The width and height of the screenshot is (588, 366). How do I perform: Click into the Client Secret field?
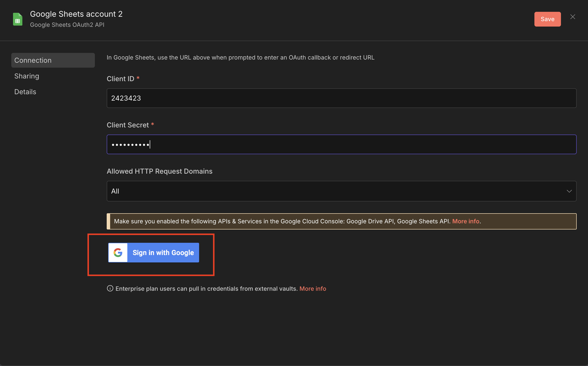coord(341,144)
